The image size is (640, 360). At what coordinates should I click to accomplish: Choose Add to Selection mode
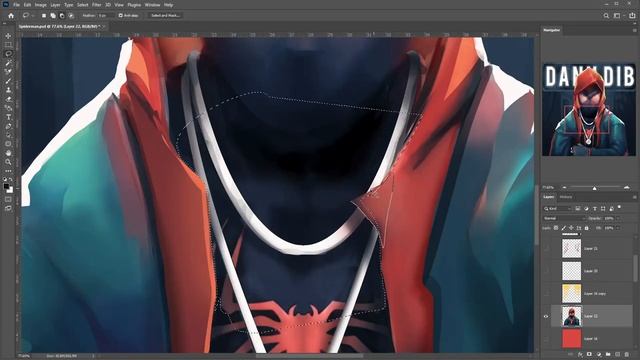click(x=53, y=16)
